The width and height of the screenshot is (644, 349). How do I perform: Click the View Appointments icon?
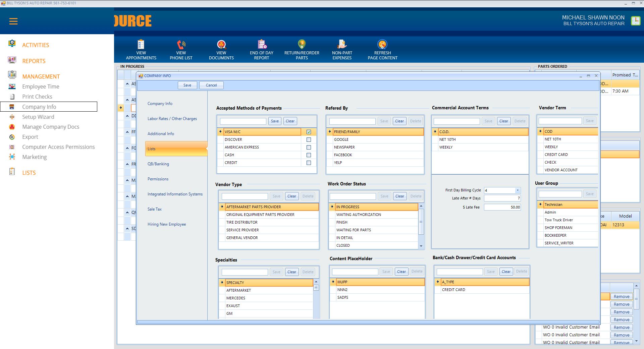141,45
